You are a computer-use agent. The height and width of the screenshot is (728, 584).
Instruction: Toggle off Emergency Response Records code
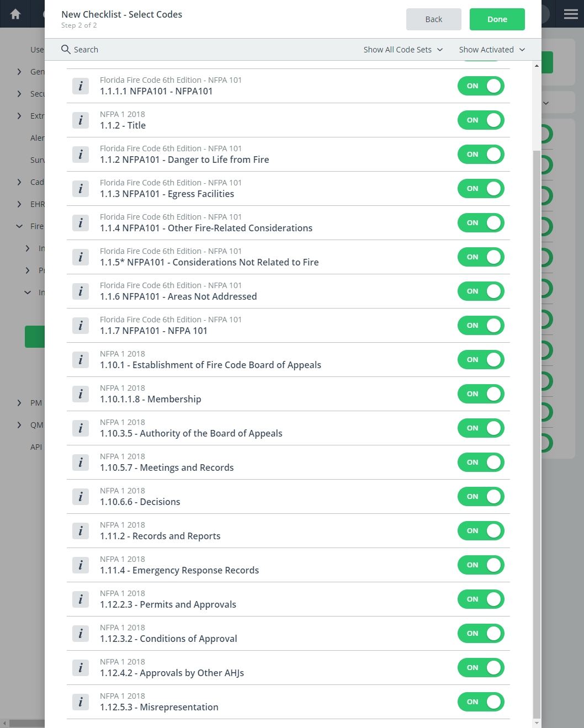481,565
